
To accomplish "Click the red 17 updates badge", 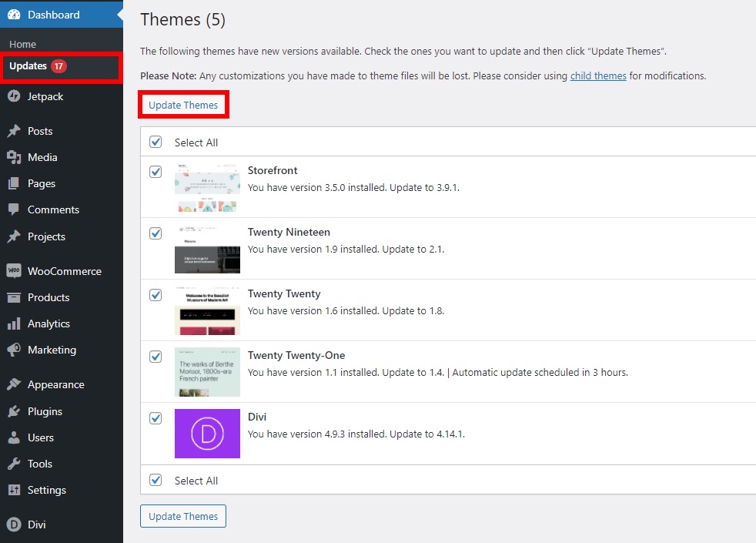I will 59,66.
